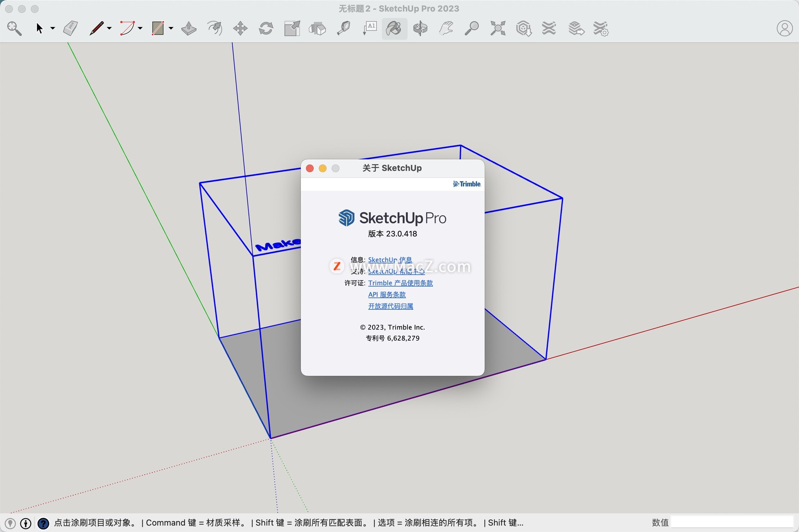Screen dimensions: 799x532
Task: Activate the Offset tool
Action: 215,28
